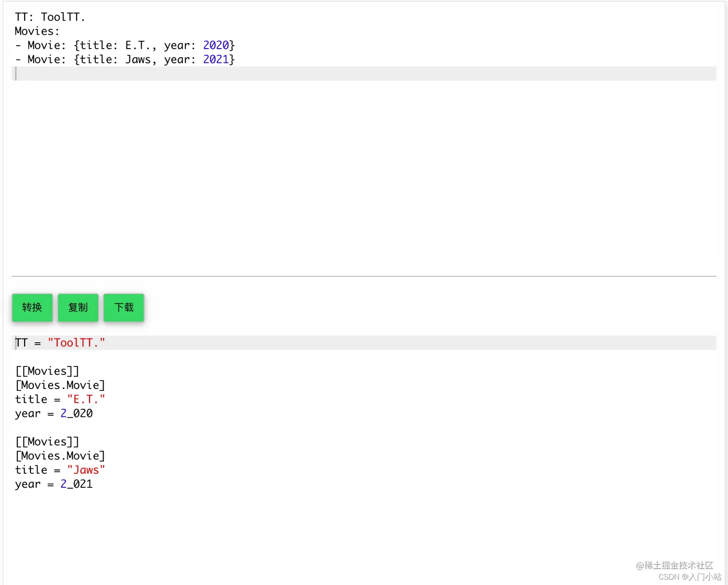Click the output line title = "Jaws"
The image size is (728, 585).
60,470
